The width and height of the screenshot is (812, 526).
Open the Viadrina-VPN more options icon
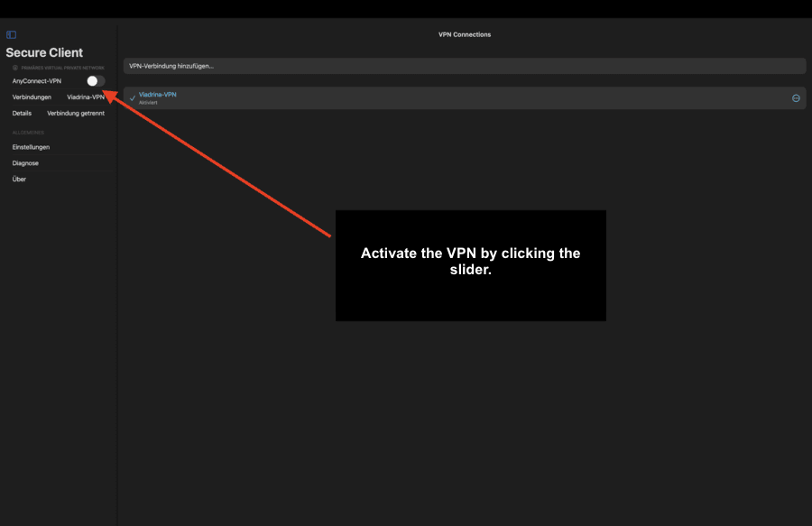coord(796,97)
